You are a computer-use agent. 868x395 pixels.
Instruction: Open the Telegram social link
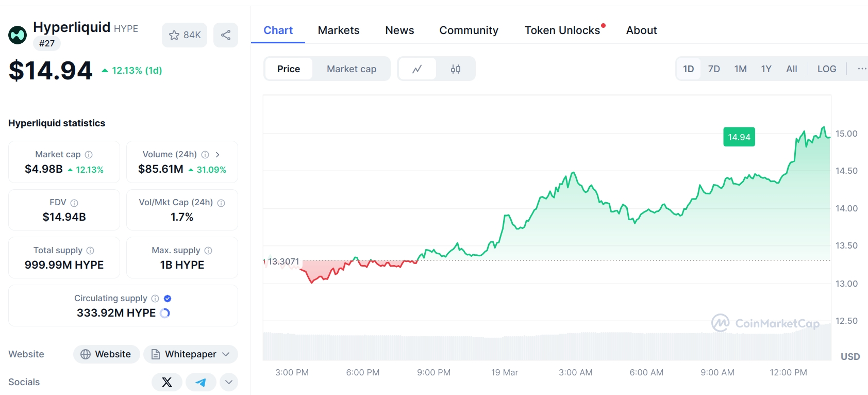pos(201,382)
